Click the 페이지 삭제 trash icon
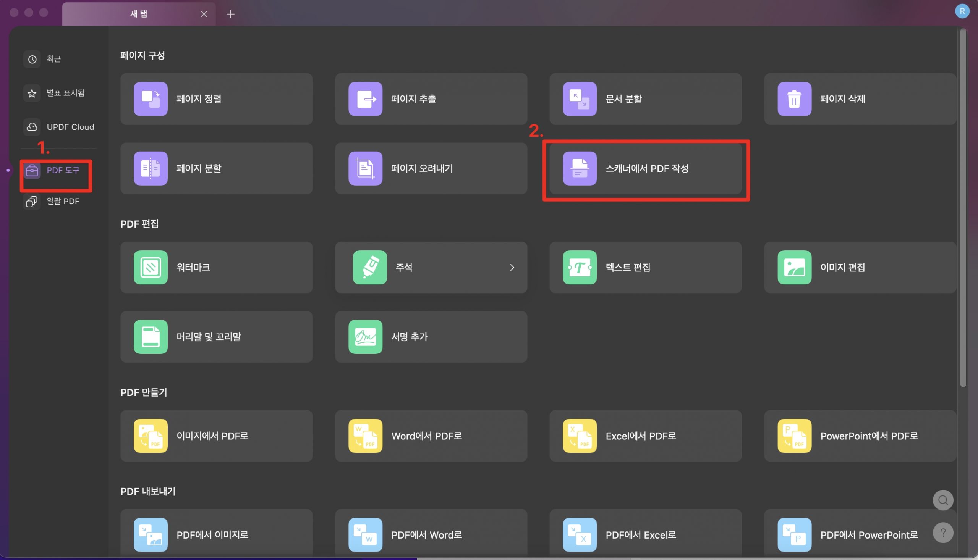978x560 pixels. (794, 99)
